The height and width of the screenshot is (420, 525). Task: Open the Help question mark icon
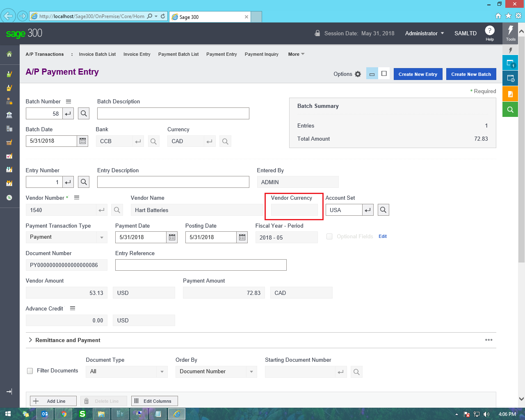[490, 30]
